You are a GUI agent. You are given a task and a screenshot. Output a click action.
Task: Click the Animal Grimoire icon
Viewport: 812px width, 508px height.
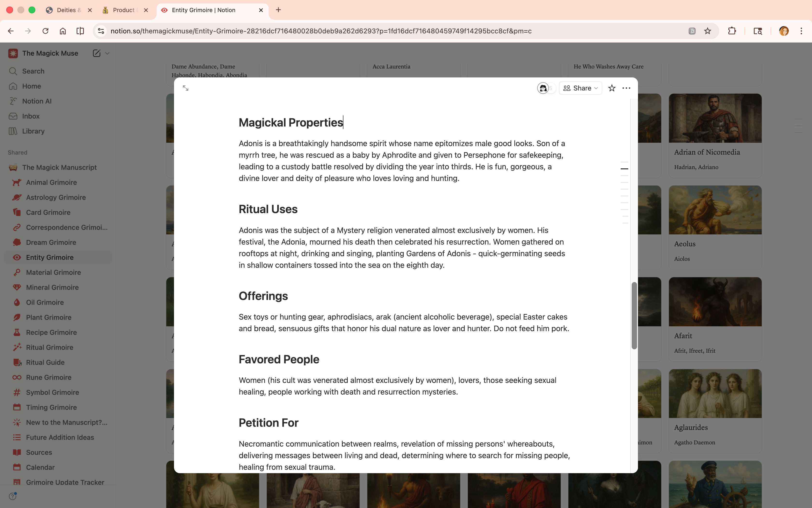coord(17,182)
